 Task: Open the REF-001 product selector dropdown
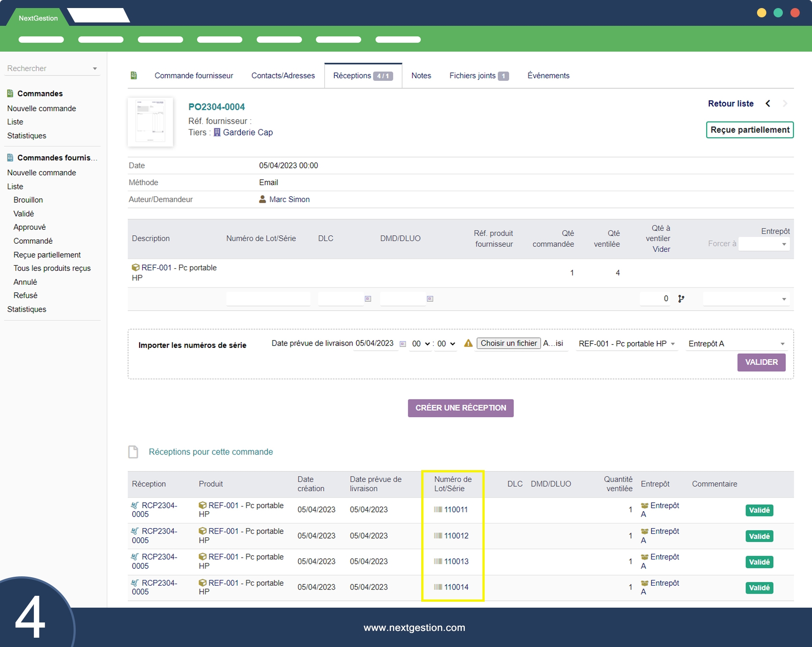626,344
